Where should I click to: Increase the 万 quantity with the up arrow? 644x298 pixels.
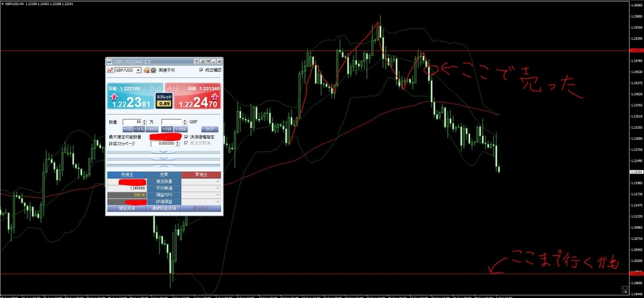[144, 120]
